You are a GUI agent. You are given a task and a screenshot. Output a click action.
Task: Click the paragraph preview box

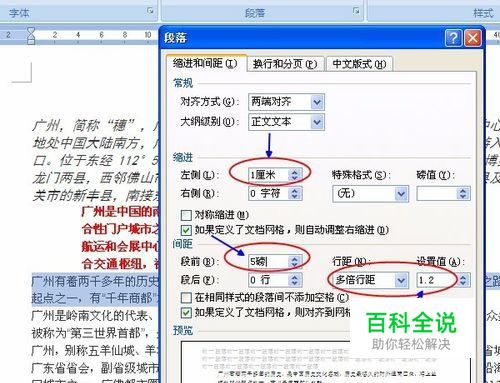click(x=325, y=362)
